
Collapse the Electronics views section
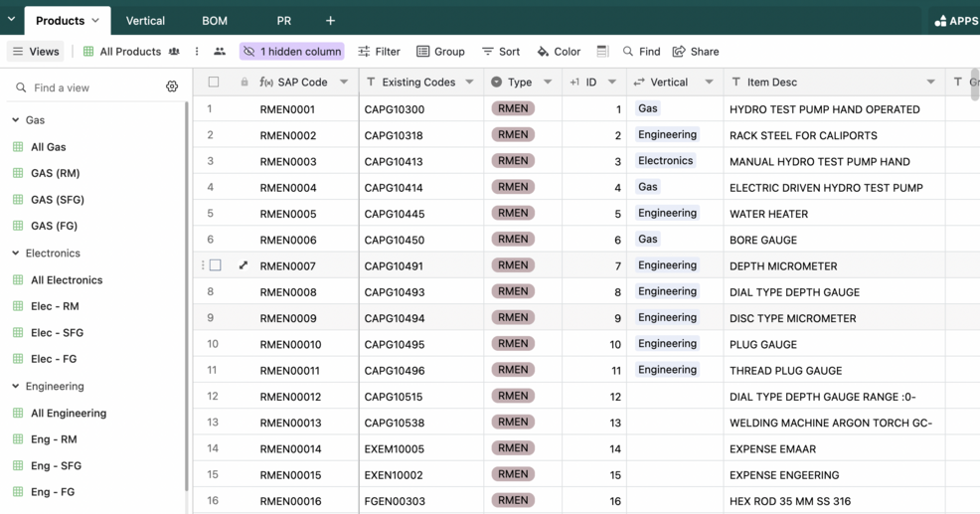click(x=16, y=254)
